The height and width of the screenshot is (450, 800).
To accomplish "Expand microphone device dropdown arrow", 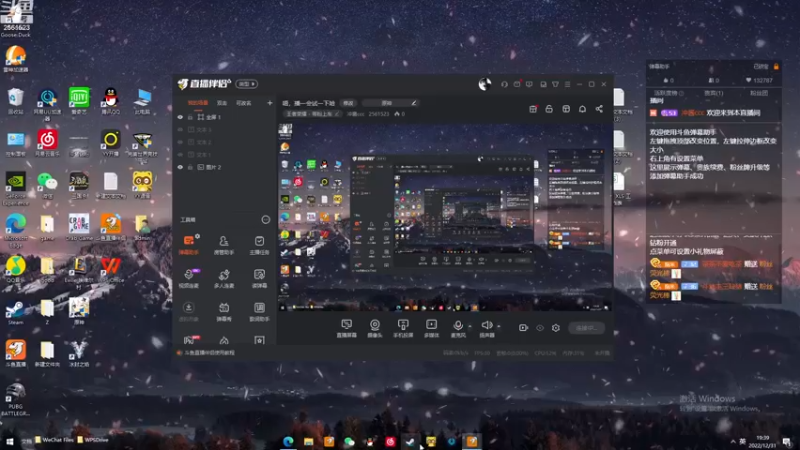I will click(470, 326).
